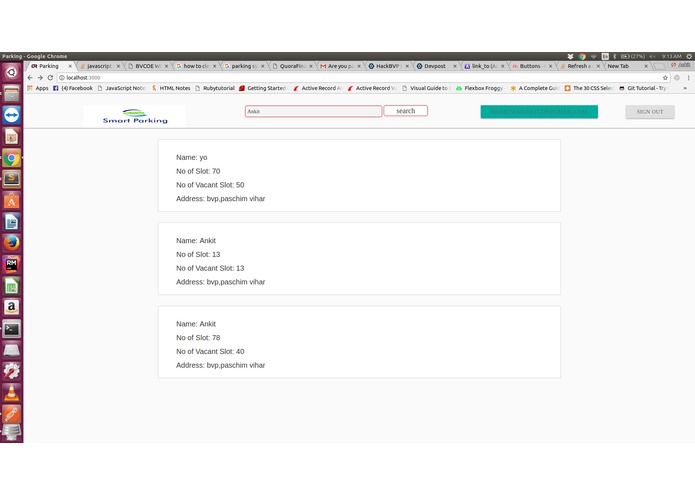This screenshot has height=494, width=695.
Task: Open the Wi-Fi network indicator
Action: click(x=593, y=56)
